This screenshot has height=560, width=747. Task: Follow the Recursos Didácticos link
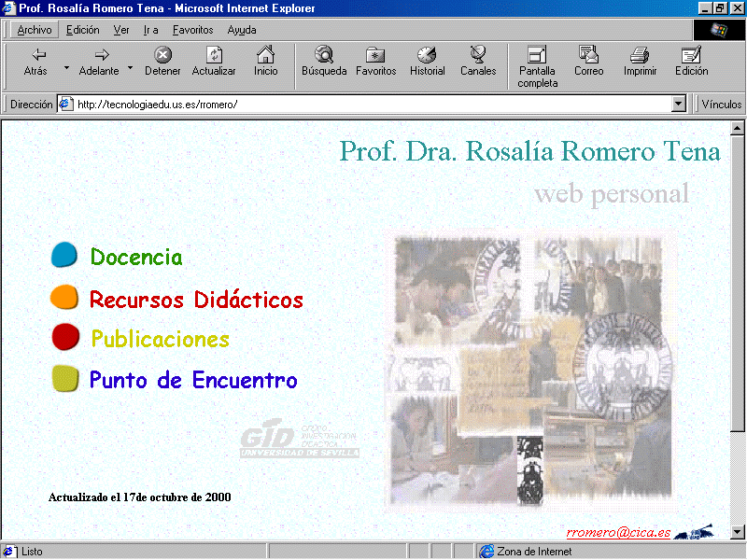pos(196,300)
